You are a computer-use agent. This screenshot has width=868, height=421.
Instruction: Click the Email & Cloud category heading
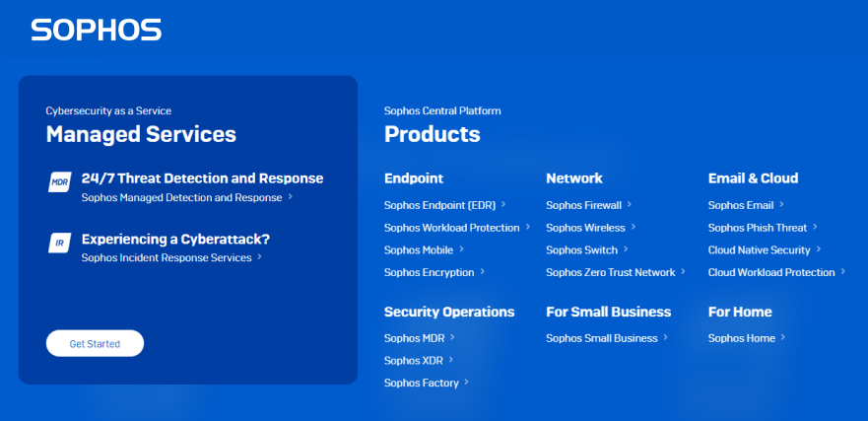(x=753, y=178)
